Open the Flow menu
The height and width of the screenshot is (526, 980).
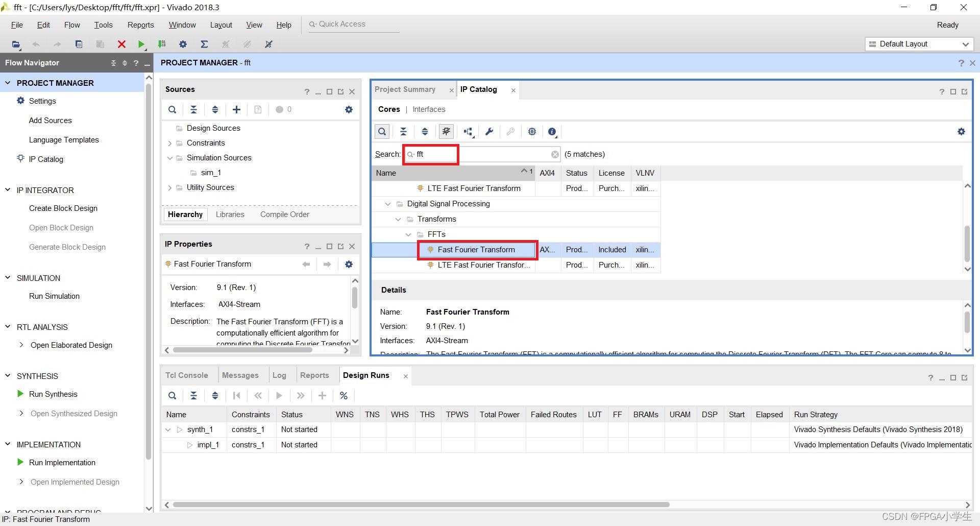(x=72, y=25)
